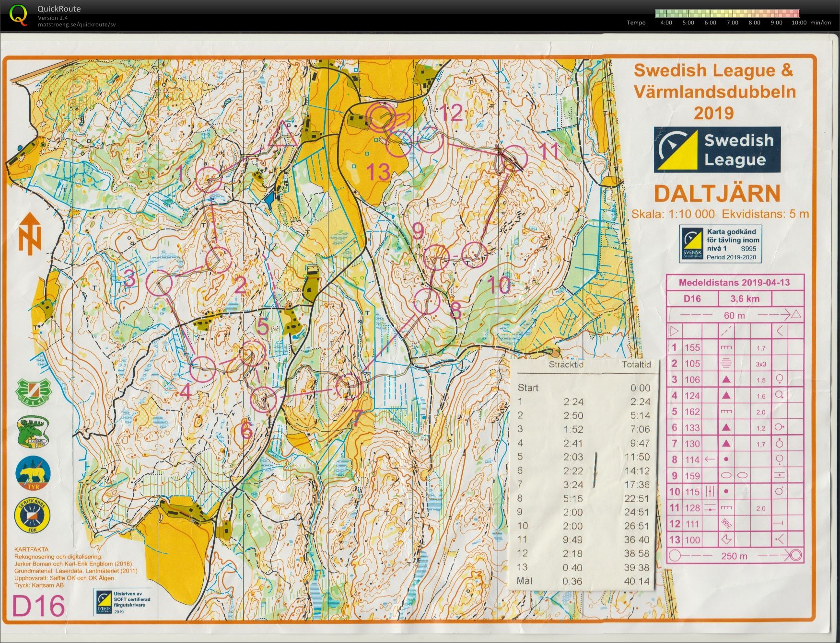The height and width of the screenshot is (643, 840).
Task: Click control circle 3 on the map
Action: pos(159,283)
